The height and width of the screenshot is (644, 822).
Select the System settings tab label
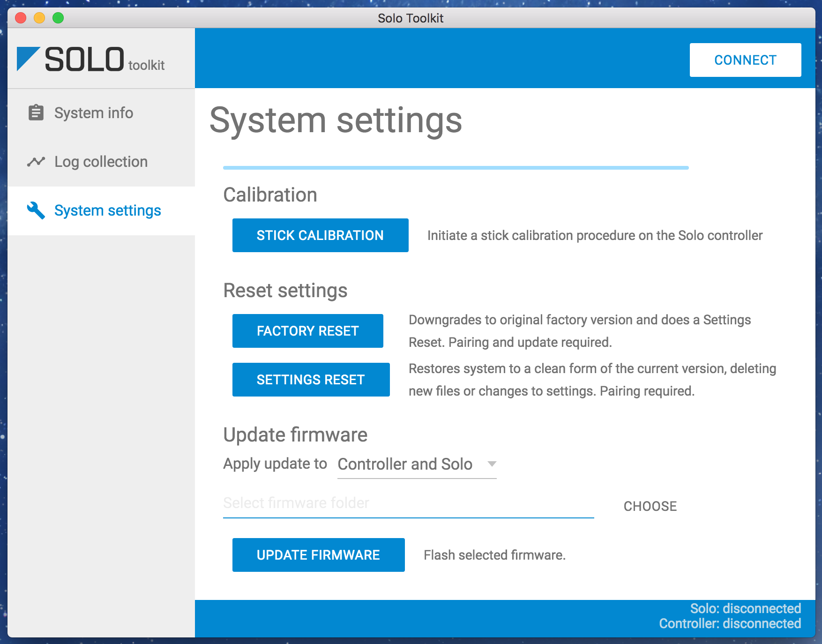(108, 210)
